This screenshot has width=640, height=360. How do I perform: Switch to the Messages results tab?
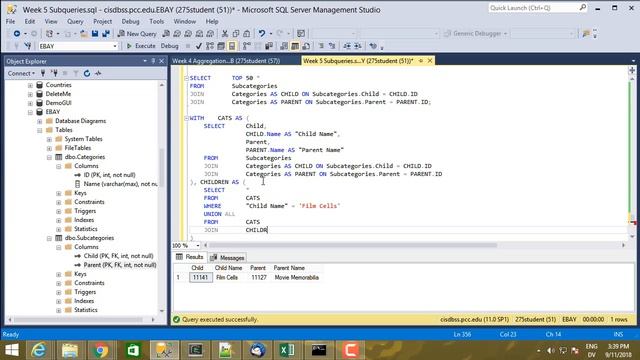[x=227, y=258]
